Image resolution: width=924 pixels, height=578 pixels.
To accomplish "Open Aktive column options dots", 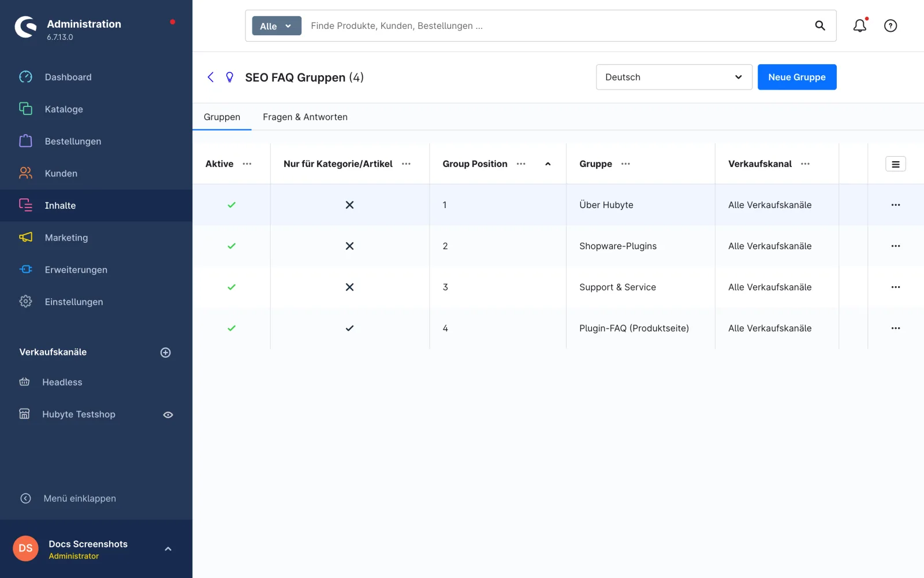I will [247, 164].
